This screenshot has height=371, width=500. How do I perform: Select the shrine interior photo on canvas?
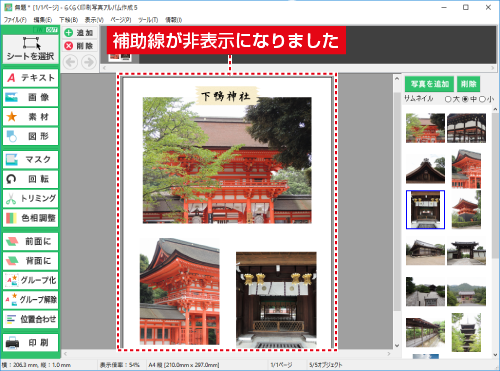click(x=276, y=300)
